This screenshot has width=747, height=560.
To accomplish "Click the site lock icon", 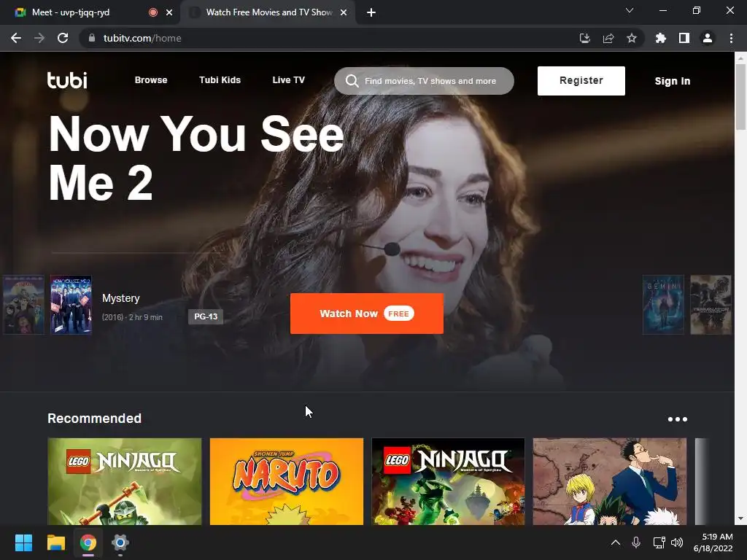I will tap(91, 38).
